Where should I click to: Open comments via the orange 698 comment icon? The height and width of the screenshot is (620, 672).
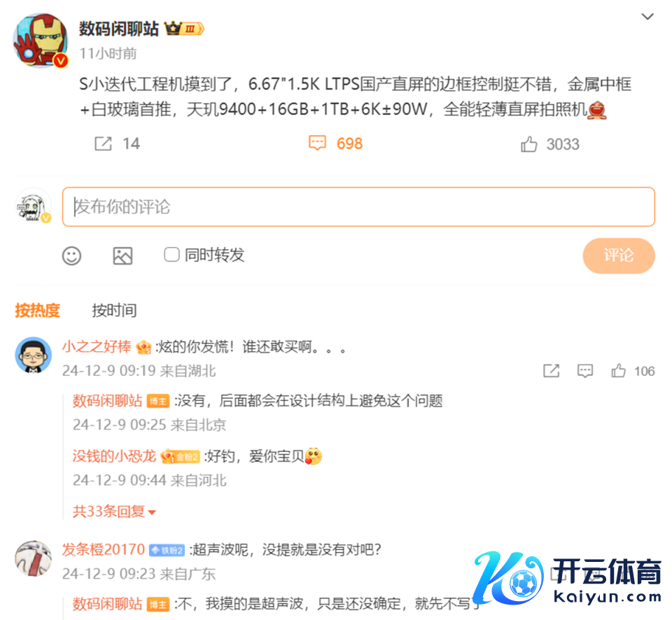point(317,143)
